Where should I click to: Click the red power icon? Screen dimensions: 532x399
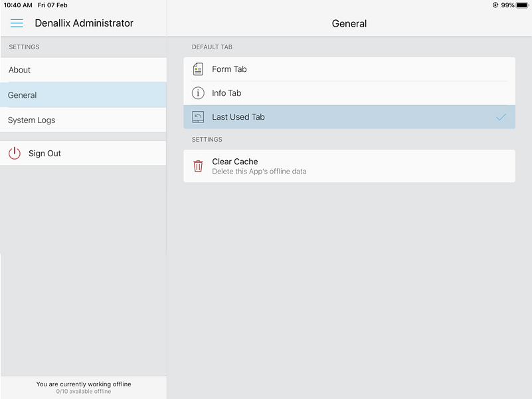(x=15, y=153)
